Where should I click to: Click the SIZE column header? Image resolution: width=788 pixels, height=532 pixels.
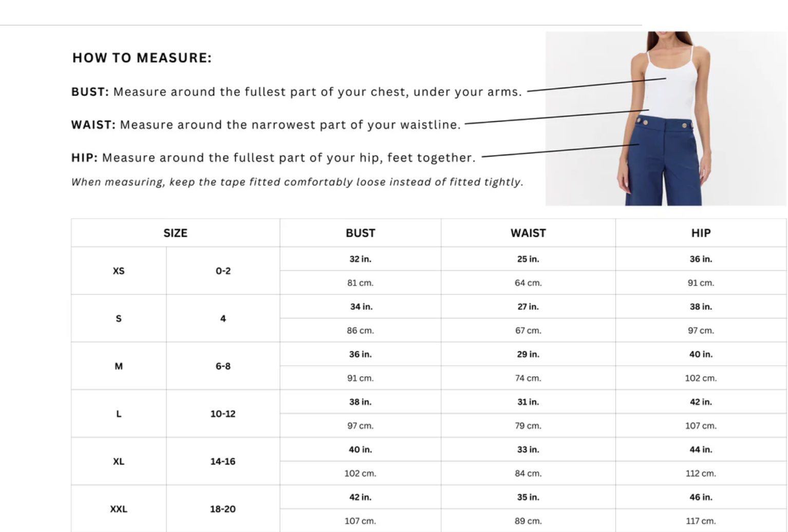pos(175,233)
